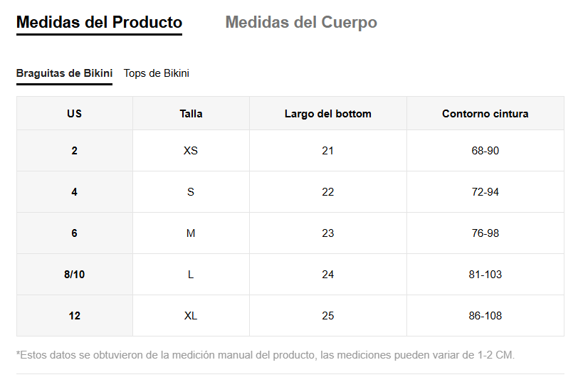Image resolution: width=578 pixels, height=392 pixels.
Task: Click the Contorno cintura column header
Action: click(x=485, y=114)
